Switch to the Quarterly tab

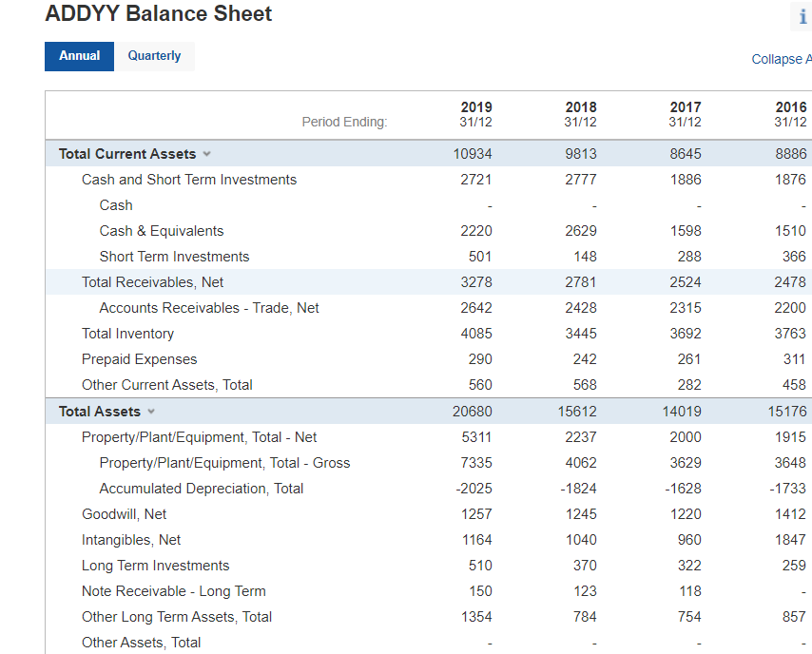154,56
